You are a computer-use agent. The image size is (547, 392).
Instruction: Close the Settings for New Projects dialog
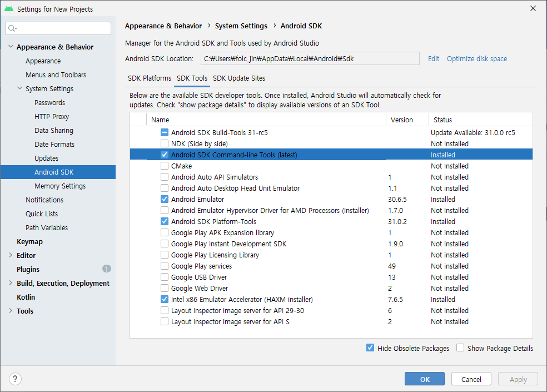coord(533,8)
